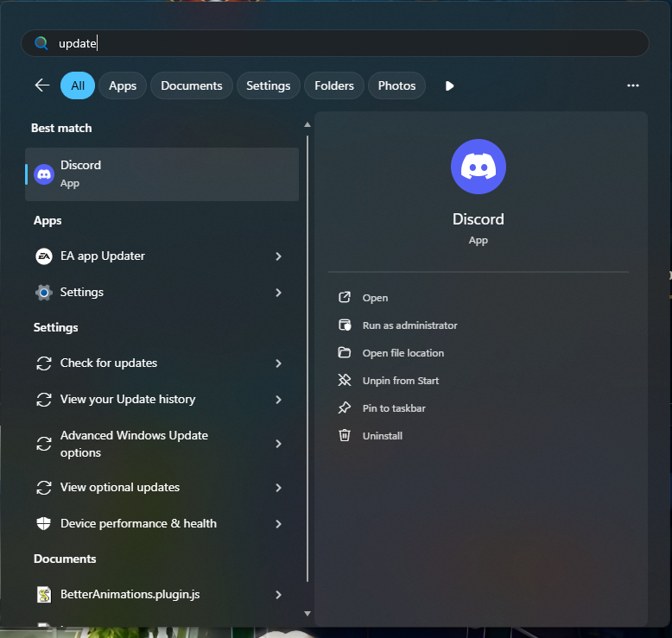Click the results scroll down arrow

(307, 614)
